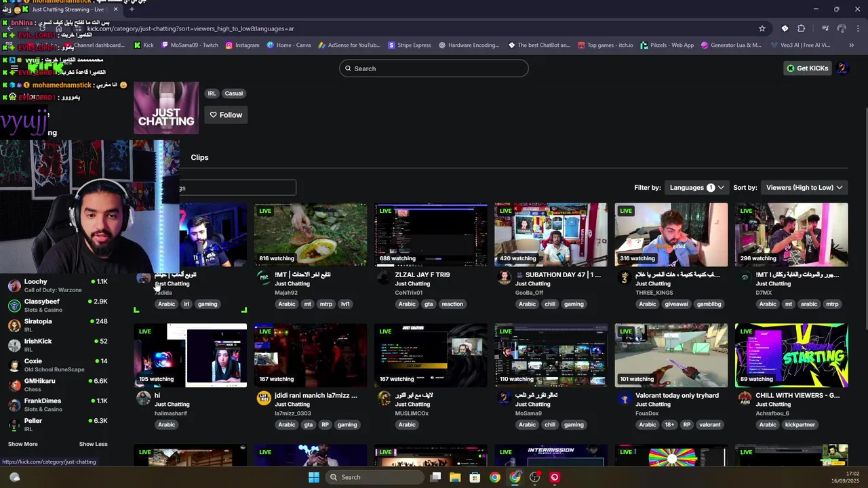Open the 'CHILL WITH VIEWERS' stream thumbnail
The width and height of the screenshot is (868, 488).
click(x=791, y=355)
